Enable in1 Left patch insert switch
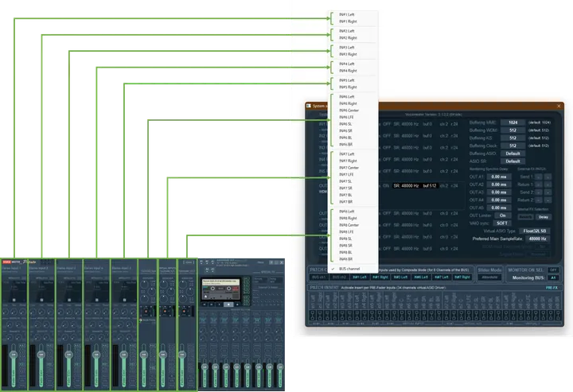 [313, 316]
